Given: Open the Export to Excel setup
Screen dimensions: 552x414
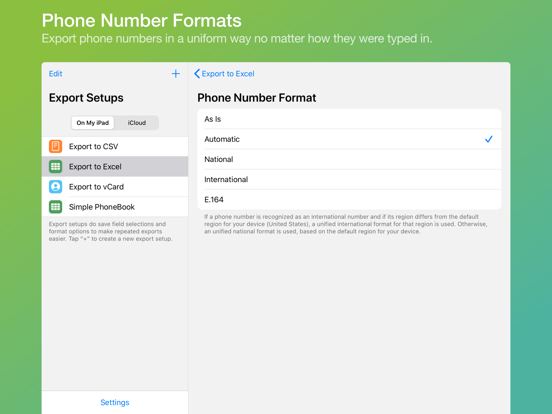Looking at the screenshot, I should coord(115,166).
